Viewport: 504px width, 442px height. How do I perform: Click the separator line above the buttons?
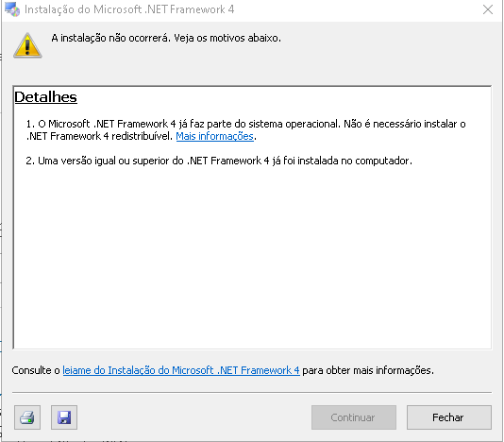tap(252, 393)
